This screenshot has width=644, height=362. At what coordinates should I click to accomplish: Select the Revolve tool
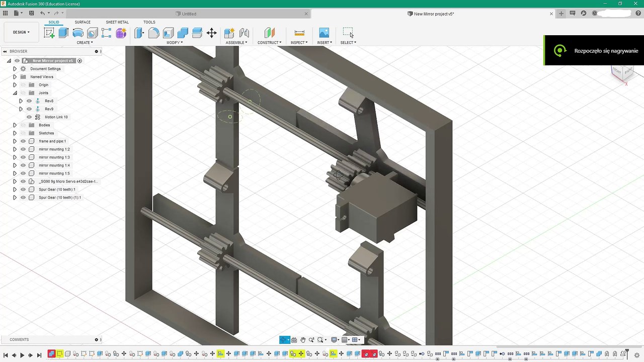78,33
